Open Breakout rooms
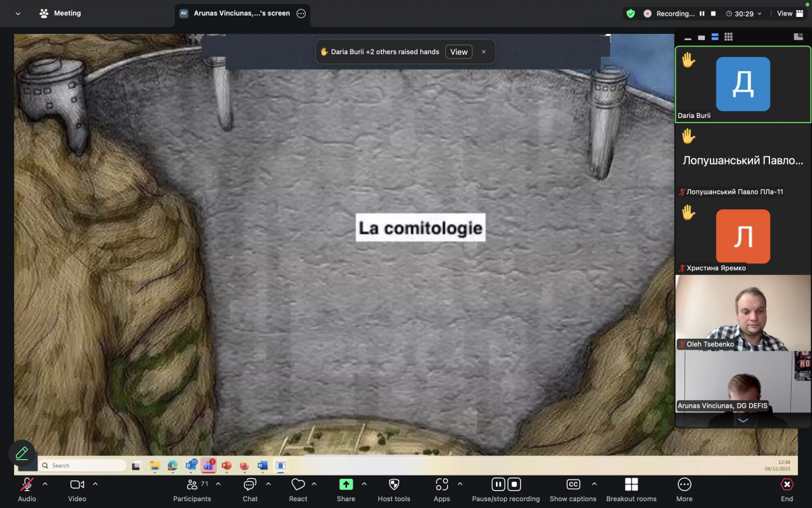 pos(631,485)
